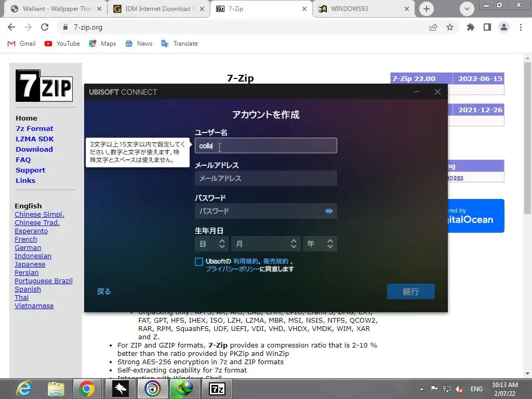Screen dimensions: 532x399
Task: Open the Maps bookmark
Action: (102, 44)
